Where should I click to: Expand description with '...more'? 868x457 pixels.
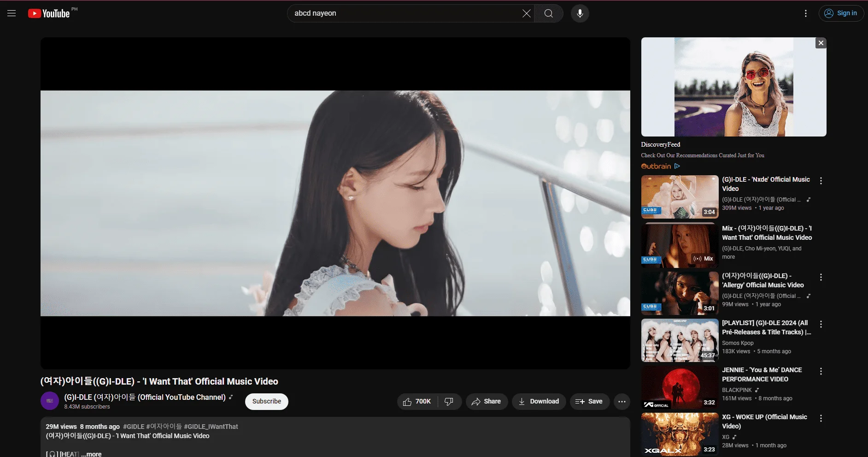91,454
